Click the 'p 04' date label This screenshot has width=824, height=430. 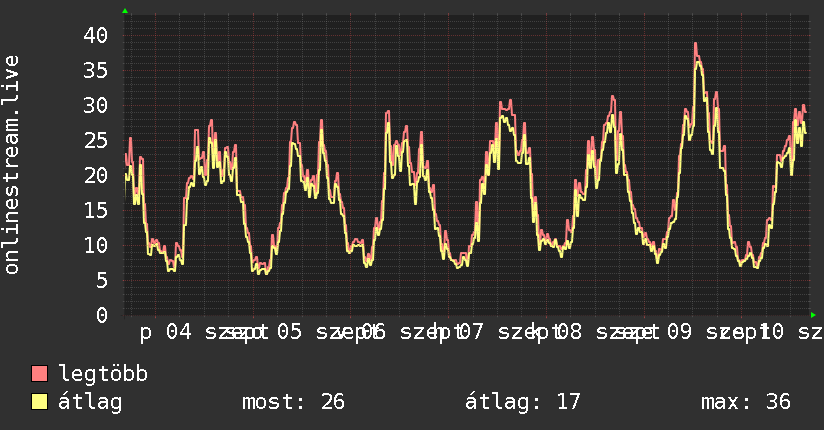(x=166, y=332)
